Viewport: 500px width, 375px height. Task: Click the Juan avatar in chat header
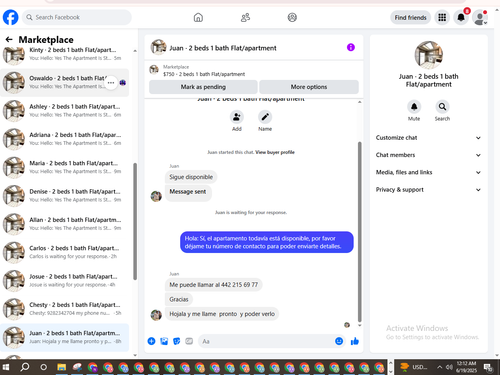[158, 47]
